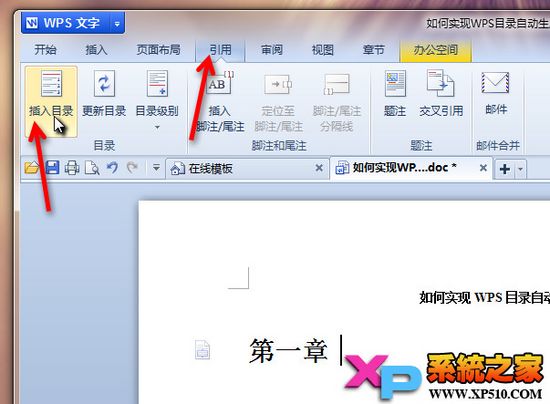The width and height of the screenshot is (550, 404).
Task: Click the 如何实现 WPS 目录 header text
Action: 484,298
